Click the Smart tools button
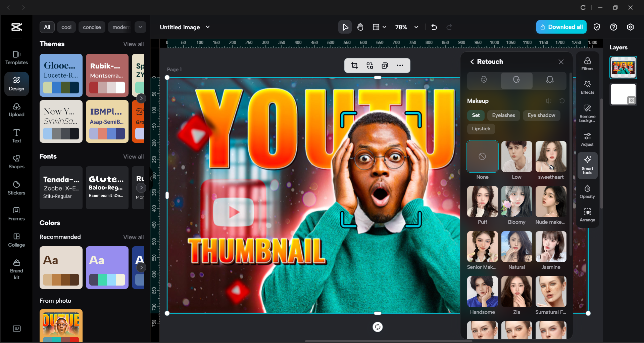 (x=587, y=165)
